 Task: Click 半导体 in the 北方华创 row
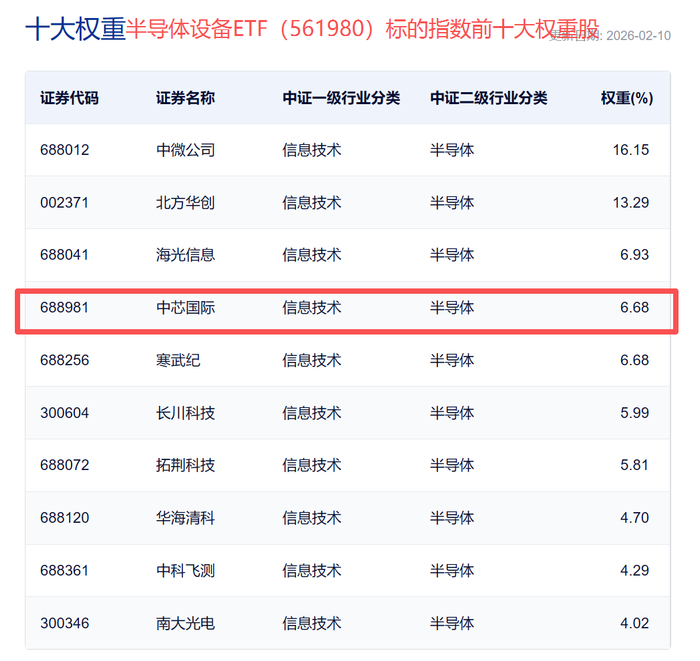pos(452,203)
